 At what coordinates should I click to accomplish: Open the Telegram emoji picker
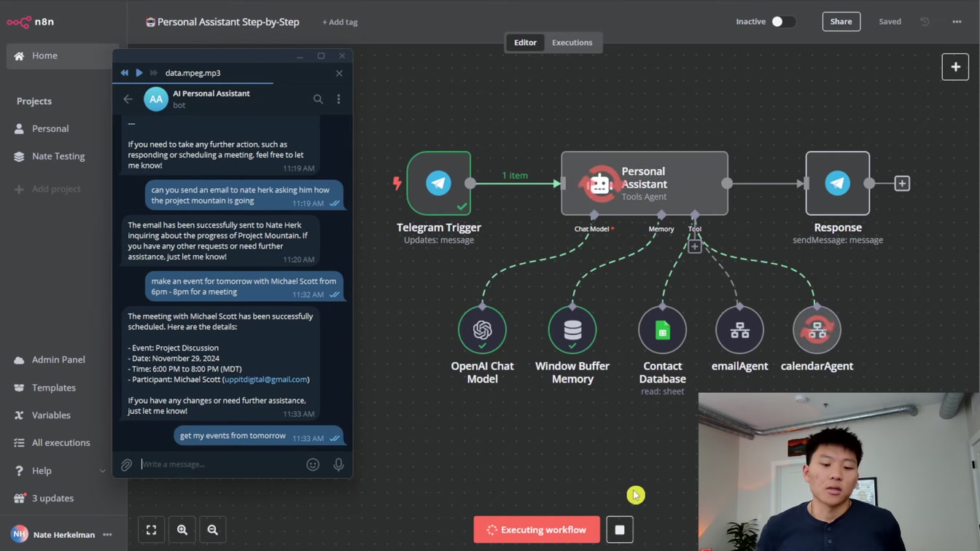[313, 464]
